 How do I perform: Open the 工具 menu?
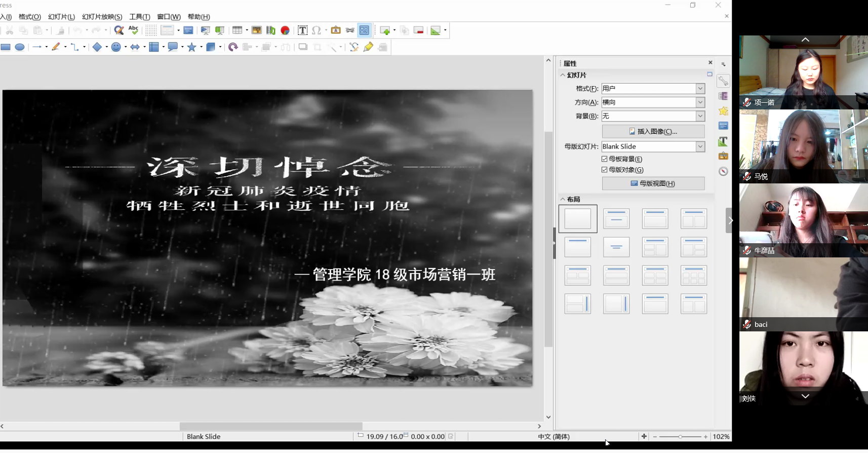tap(139, 17)
